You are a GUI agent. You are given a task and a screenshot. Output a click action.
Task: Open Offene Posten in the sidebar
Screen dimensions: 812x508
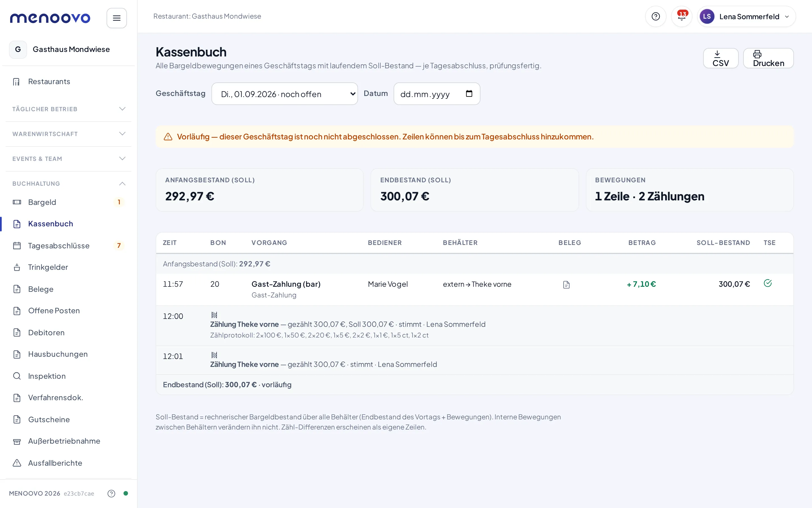tap(69, 311)
